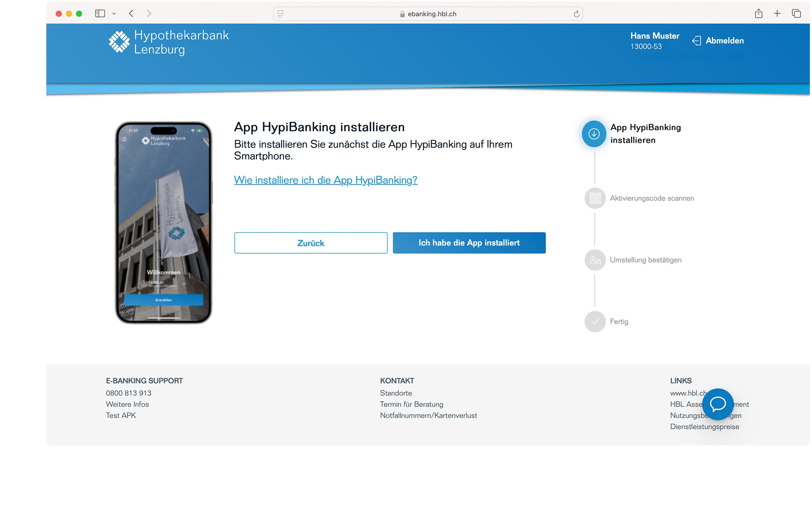Toggle the Safari sidebar
Viewport: 812px width, 513px height.
click(x=100, y=14)
